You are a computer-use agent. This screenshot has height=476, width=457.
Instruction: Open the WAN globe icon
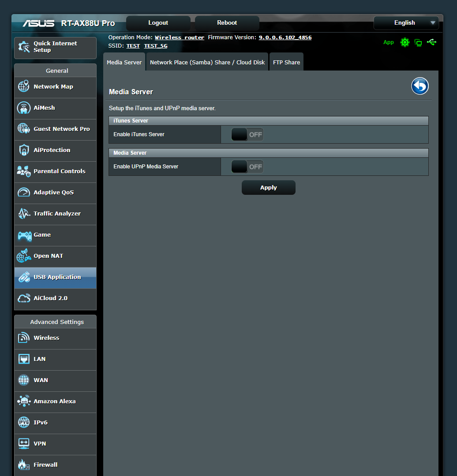[24, 380]
